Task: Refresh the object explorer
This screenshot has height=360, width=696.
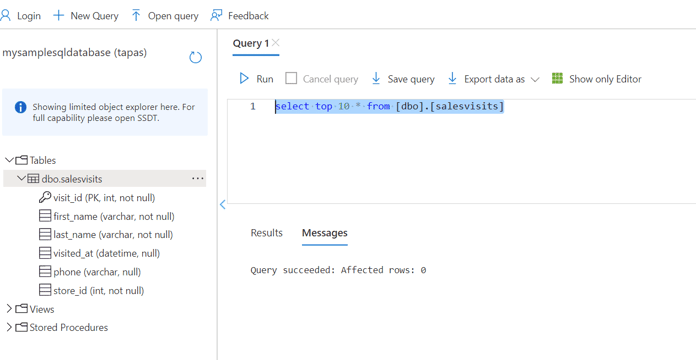Action: click(196, 57)
